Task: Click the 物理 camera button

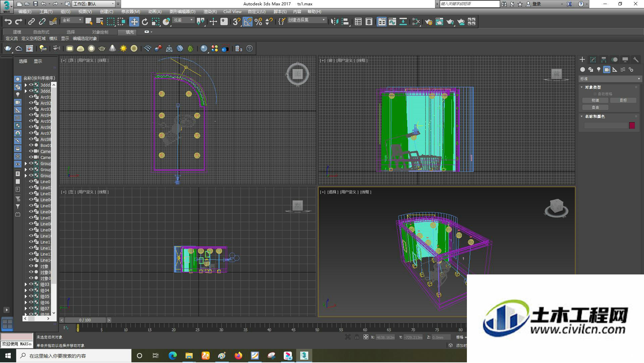Action: pos(595,100)
